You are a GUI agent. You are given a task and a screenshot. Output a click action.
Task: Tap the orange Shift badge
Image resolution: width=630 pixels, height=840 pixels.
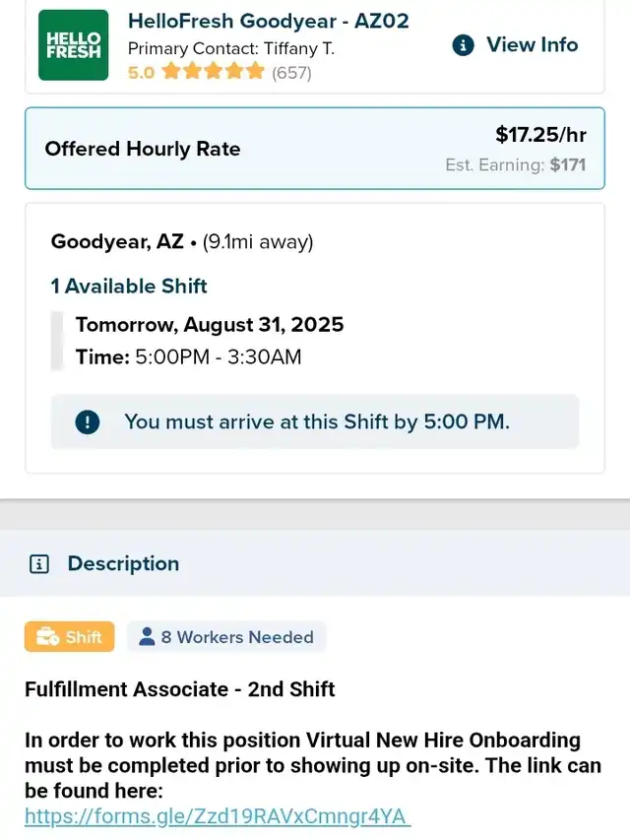coord(69,637)
